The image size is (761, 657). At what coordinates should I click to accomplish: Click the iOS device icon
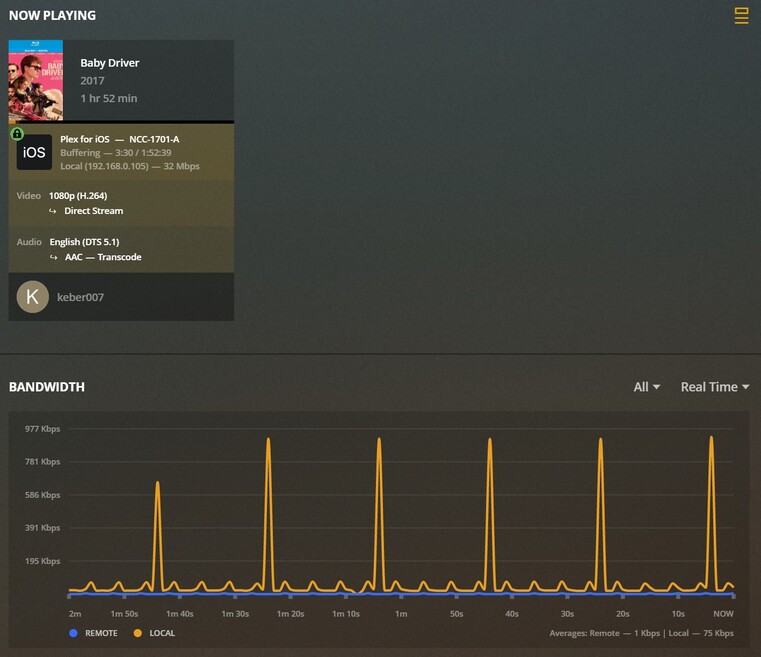click(34, 152)
